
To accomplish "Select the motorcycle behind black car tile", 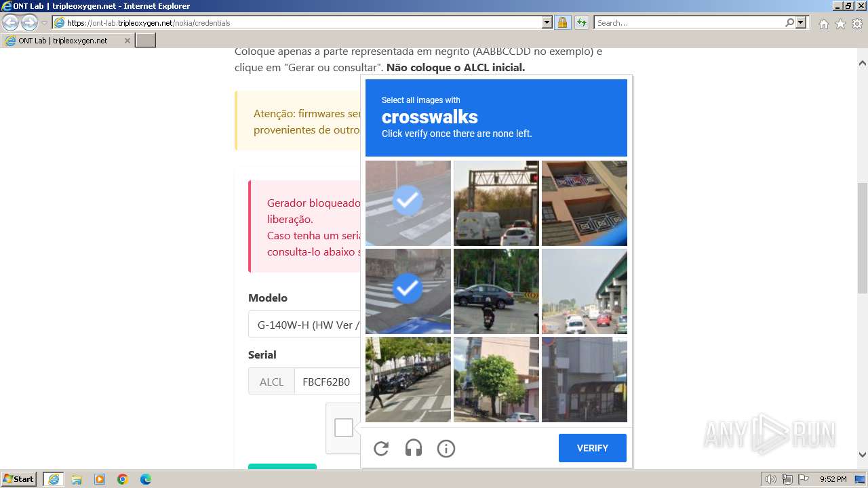I will click(x=496, y=291).
